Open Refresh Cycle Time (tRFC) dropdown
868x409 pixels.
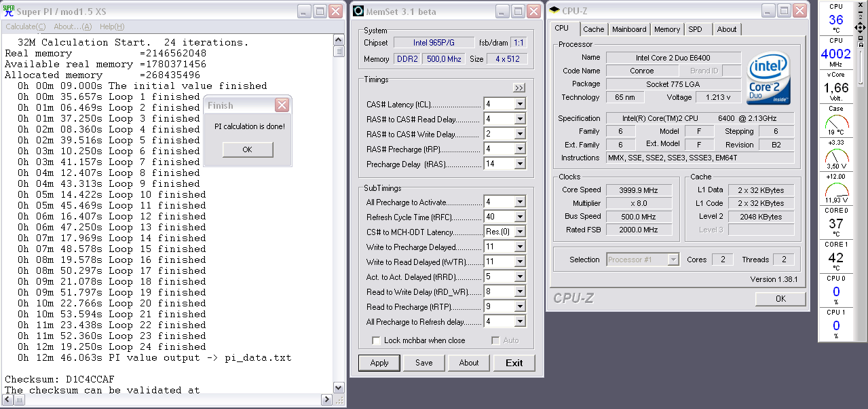point(520,217)
